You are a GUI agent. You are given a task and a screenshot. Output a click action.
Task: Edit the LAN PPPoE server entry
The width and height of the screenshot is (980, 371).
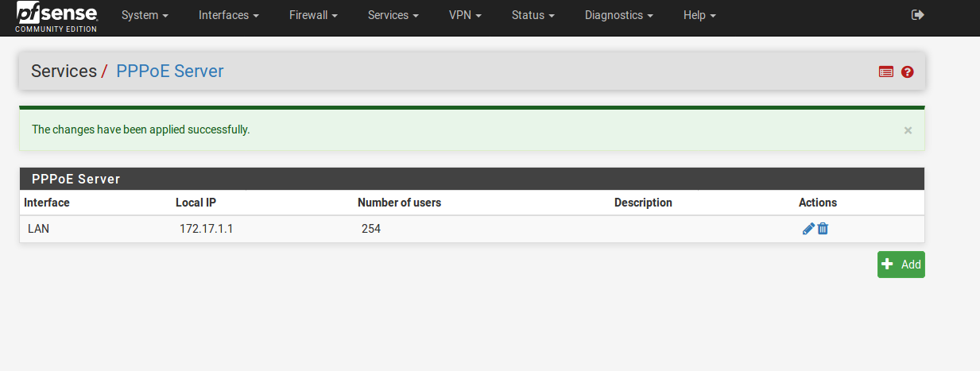(x=808, y=229)
